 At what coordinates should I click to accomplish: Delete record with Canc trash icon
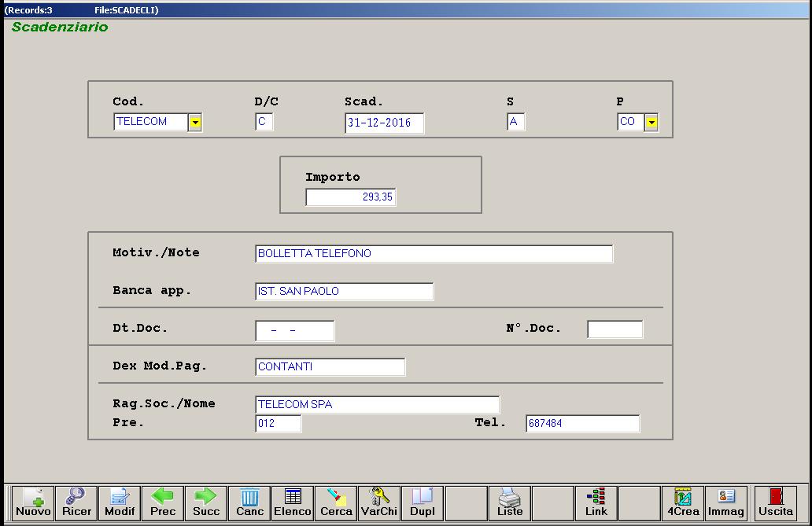click(x=249, y=502)
